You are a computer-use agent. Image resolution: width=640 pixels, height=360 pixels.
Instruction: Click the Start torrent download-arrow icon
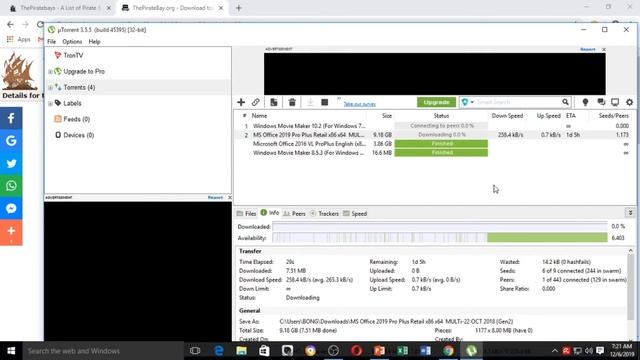coord(310,102)
